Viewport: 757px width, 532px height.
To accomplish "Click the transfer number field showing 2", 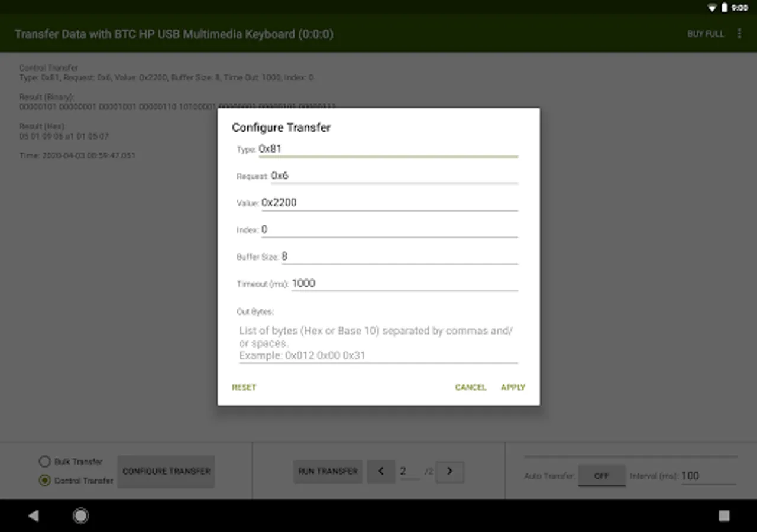I will pos(409,471).
